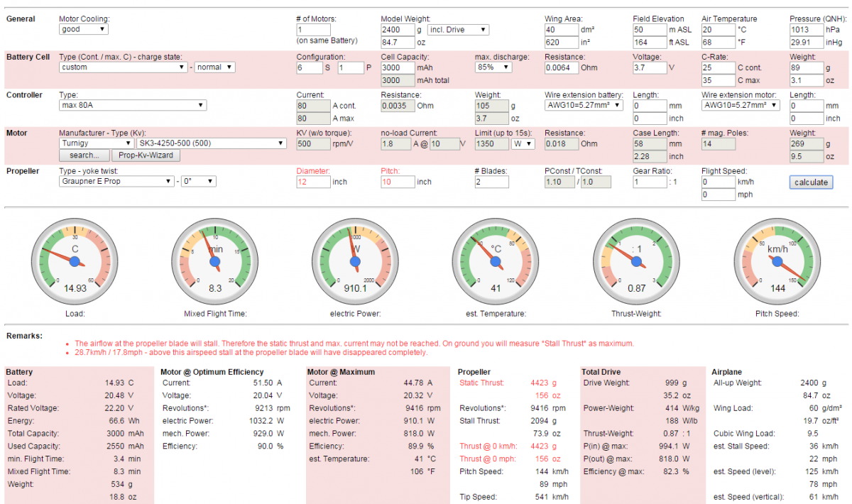Image resolution: width=852 pixels, height=504 pixels.
Task: Click the Used Capacity 2550 mAh value
Action: tap(124, 447)
